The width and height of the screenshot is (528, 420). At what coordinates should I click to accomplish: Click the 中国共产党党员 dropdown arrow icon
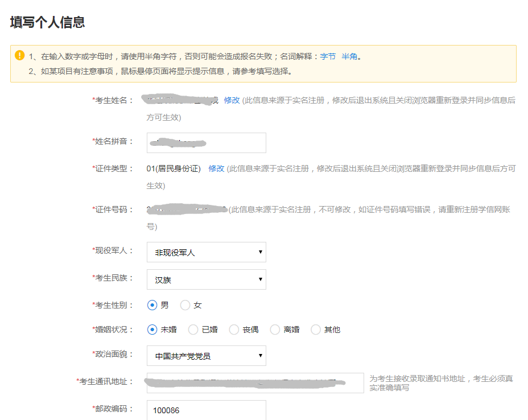click(x=259, y=356)
